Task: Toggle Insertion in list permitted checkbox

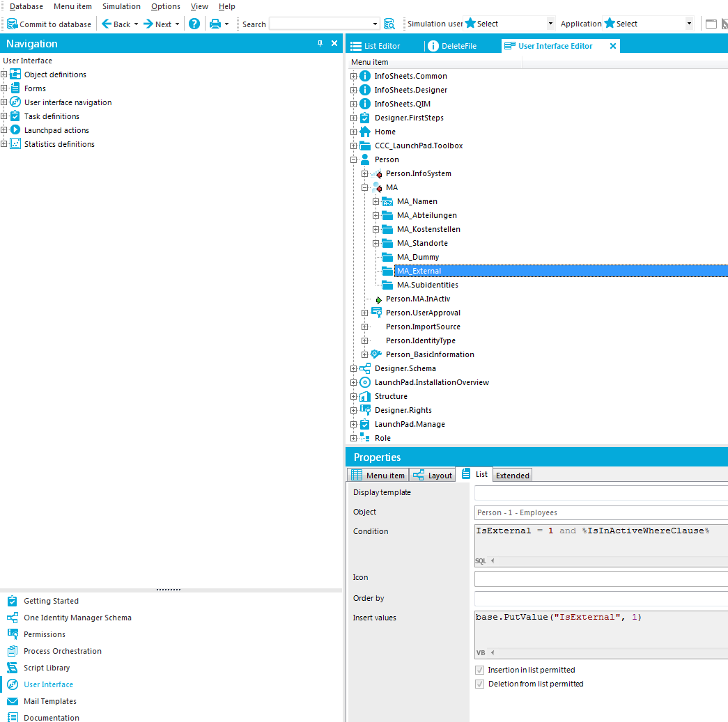Action: click(479, 670)
